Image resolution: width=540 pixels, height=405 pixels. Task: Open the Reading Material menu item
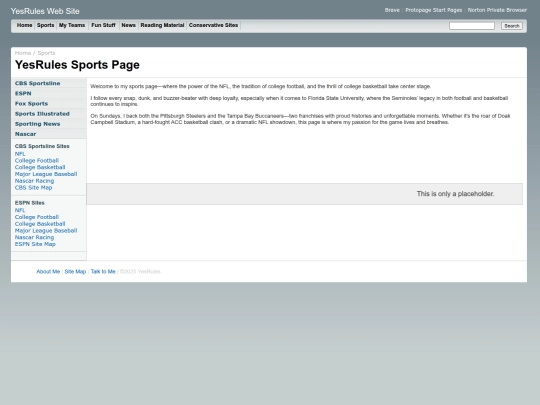(162, 25)
